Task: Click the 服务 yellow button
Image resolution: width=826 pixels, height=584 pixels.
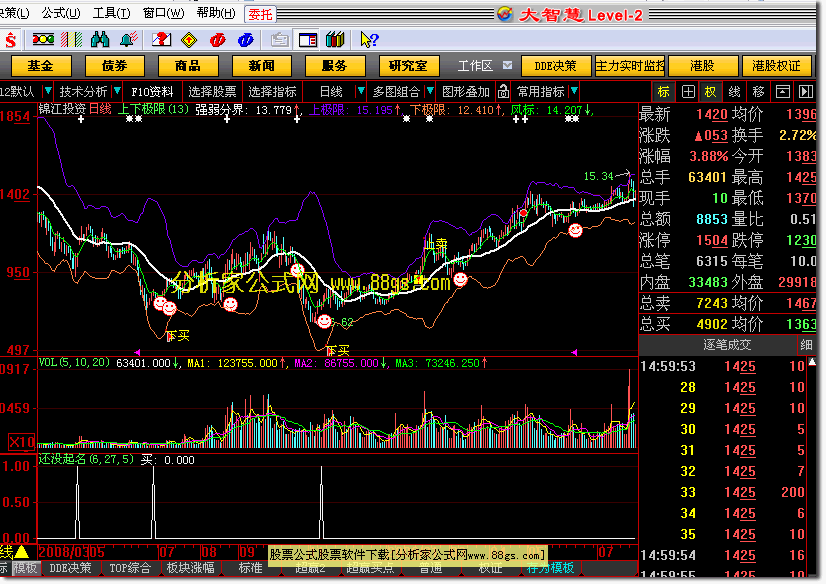Action: pos(335,66)
